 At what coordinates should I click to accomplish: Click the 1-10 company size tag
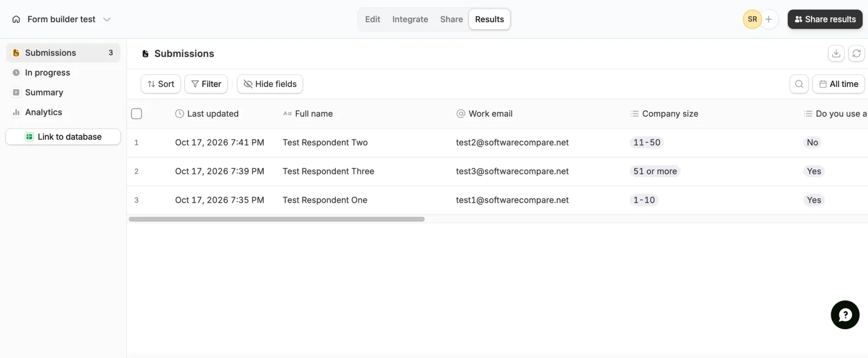[644, 200]
